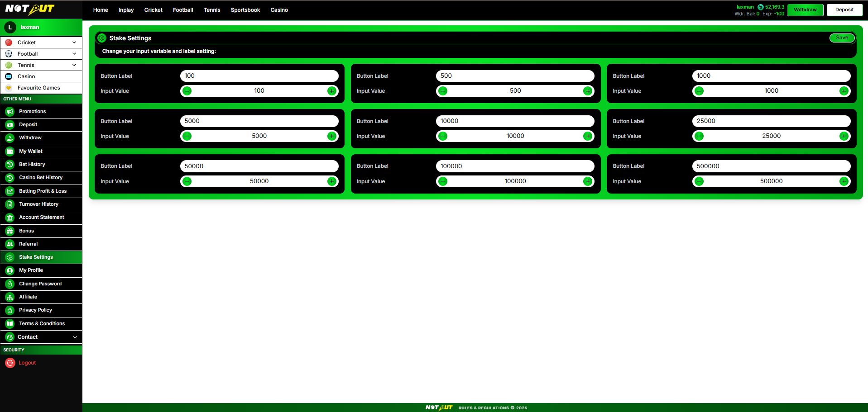Expand the Cricket sidebar dropdown
Viewport: 868px width, 412px height.
pos(74,43)
